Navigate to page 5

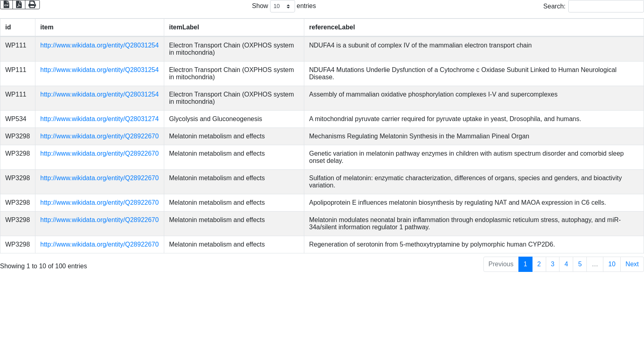(x=580, y=264)
